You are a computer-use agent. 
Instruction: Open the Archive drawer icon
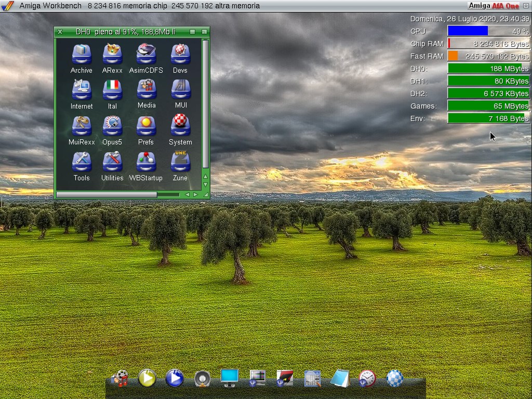(x=82, y=54)
